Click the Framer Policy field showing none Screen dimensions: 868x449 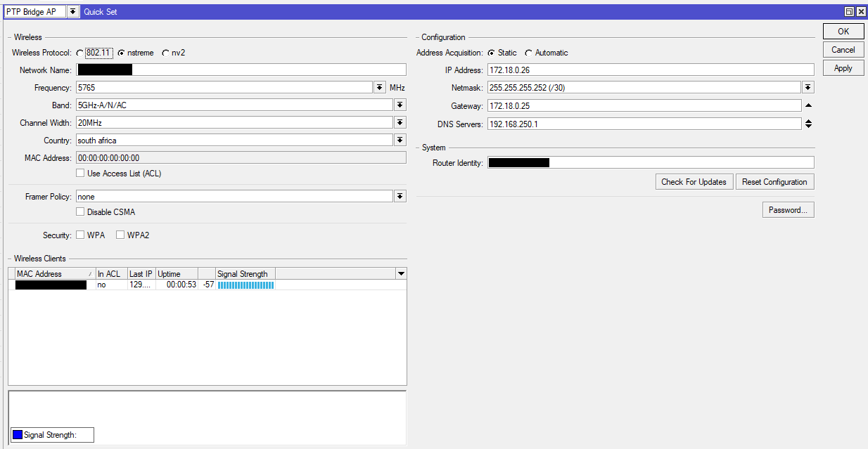[x=234, y=196]
